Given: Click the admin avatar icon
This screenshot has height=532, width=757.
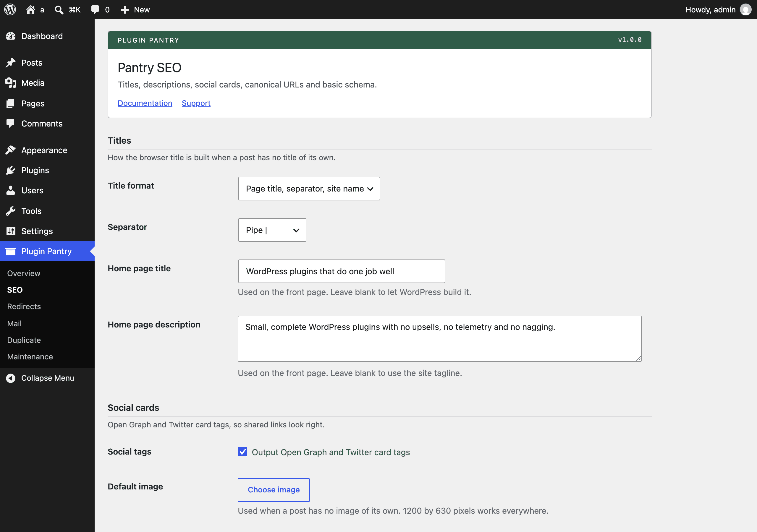Looking at the screenshot, I should click(745, 9).
